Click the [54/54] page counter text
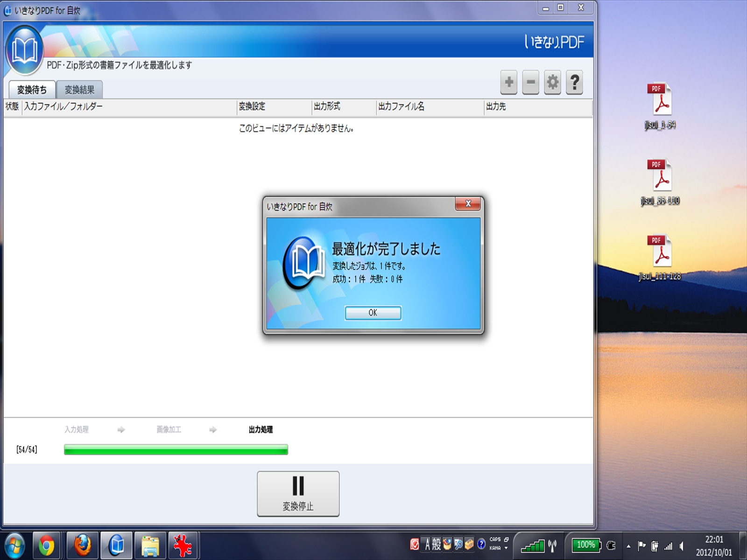Screen dimensions: 747x560 click(x=27, y=449)
